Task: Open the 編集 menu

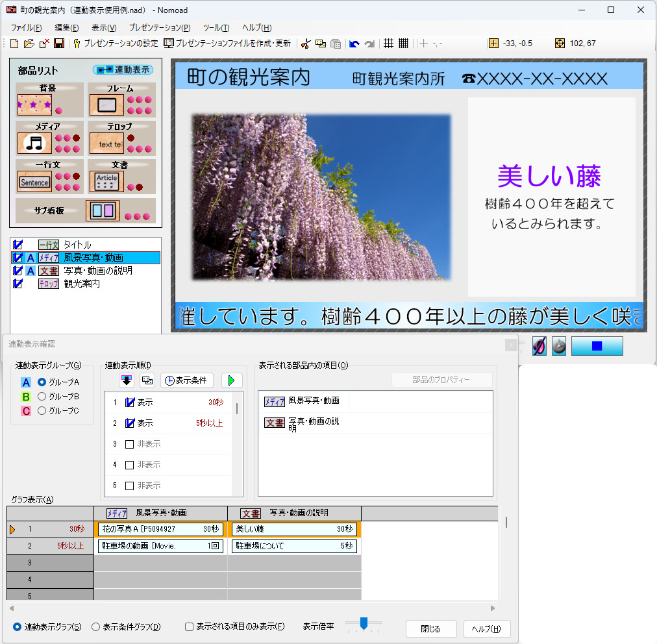Action: (x=67, y=28)
